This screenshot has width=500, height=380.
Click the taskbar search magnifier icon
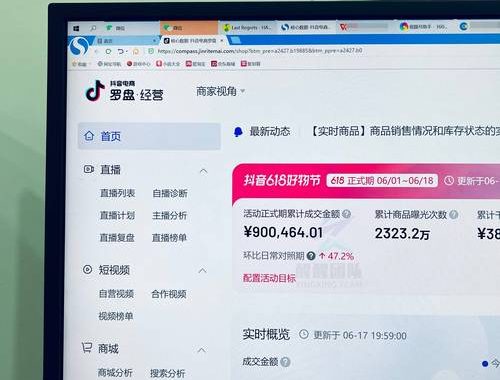tap(93, 28)
